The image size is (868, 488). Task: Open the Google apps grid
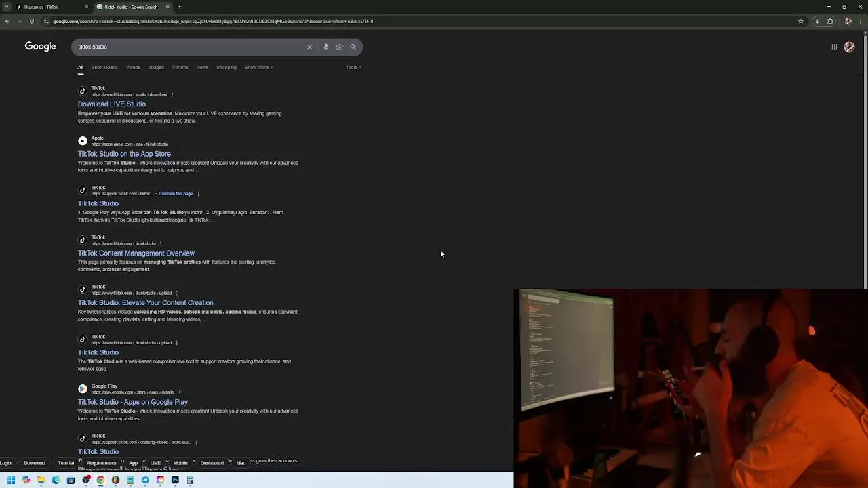(834, 47)
